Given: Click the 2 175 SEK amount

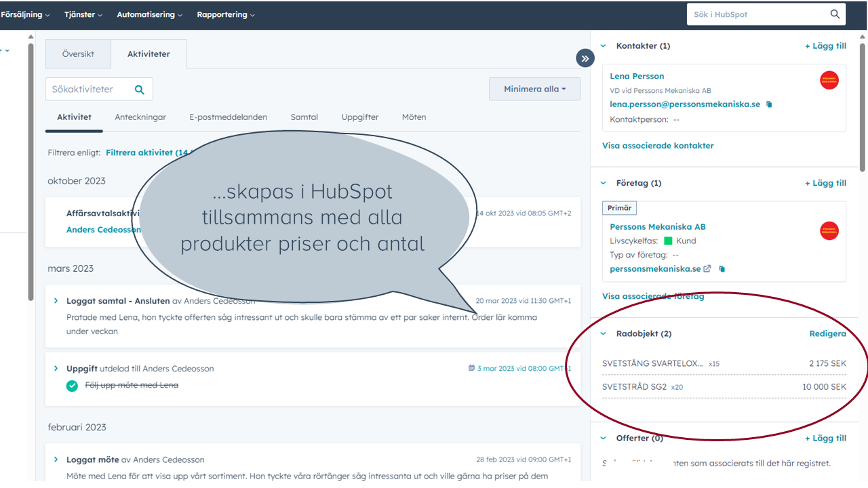Looking at the screenshot, I should click(x=827, y=364).
